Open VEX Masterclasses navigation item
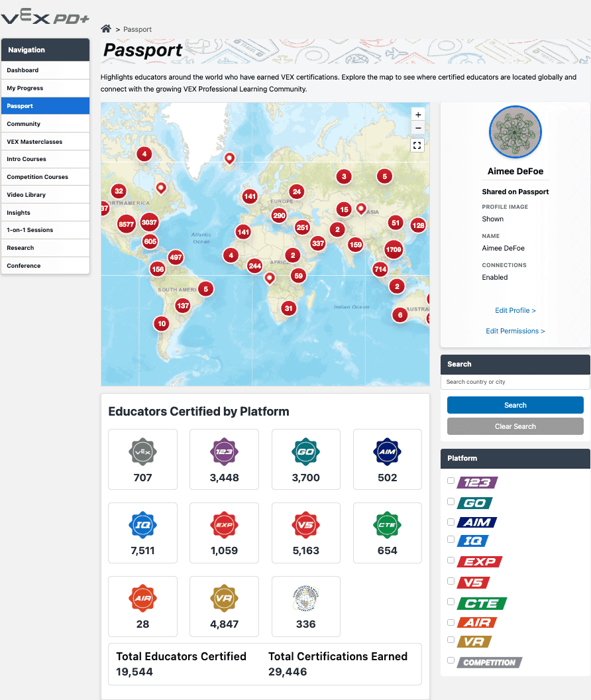This screenshot has width=591, height=700. [x=45, y=141]
